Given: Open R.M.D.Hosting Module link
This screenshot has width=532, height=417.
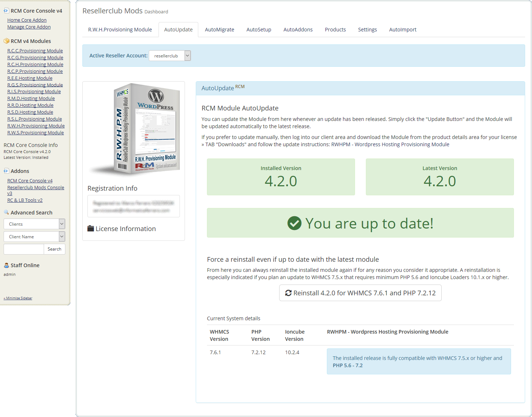Looking at the screenshot, I should pyautogui.click(x=31, y=99).
